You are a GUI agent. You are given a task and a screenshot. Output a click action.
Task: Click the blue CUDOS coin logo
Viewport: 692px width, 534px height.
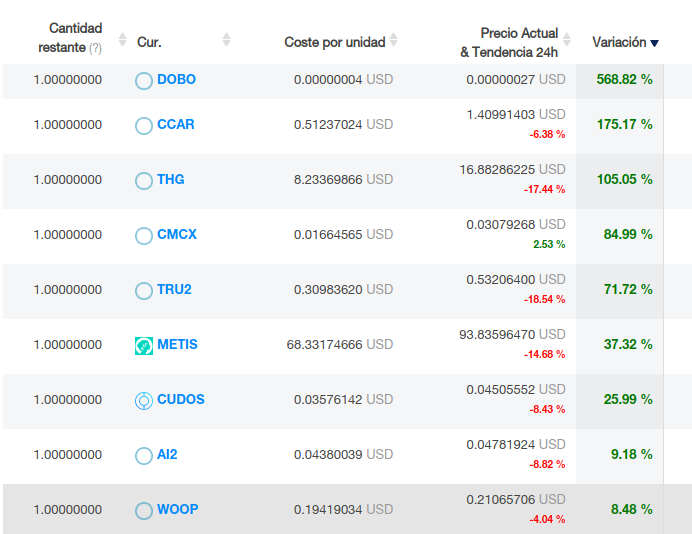coord(144,400)
